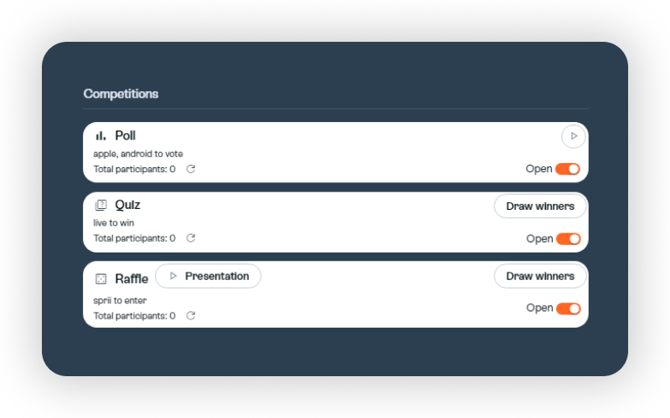
Task: Click the 'sprii to enter' keyword text
Action: pos(119,300)
